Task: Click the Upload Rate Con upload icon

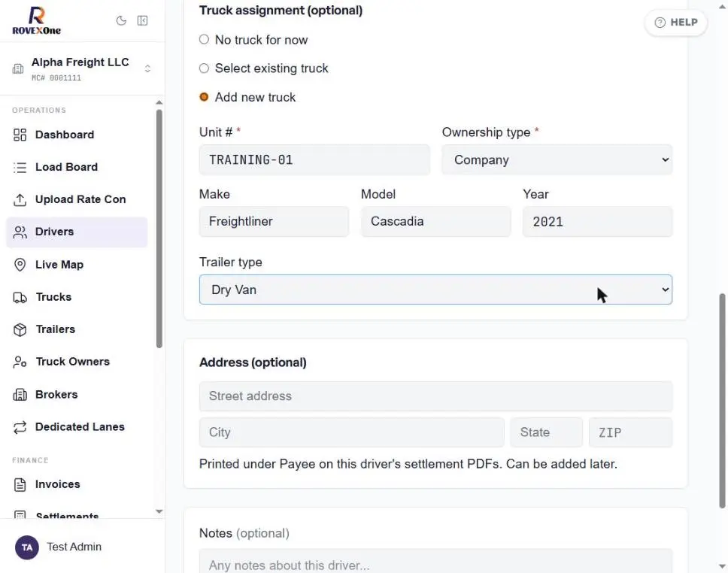Action: pos(20,200)
